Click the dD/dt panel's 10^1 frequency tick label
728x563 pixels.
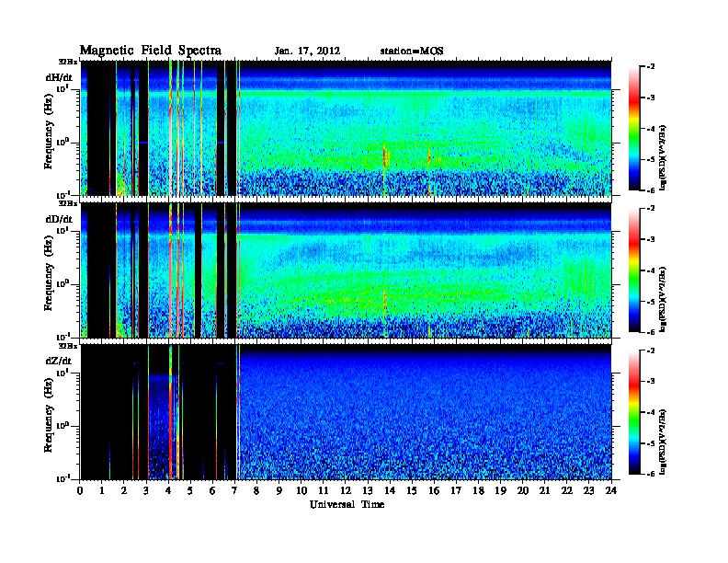click(x=63, y=230)
